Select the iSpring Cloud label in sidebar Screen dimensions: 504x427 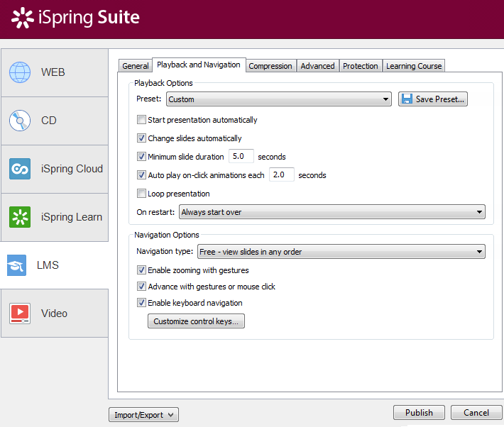(x=72, y=169)
